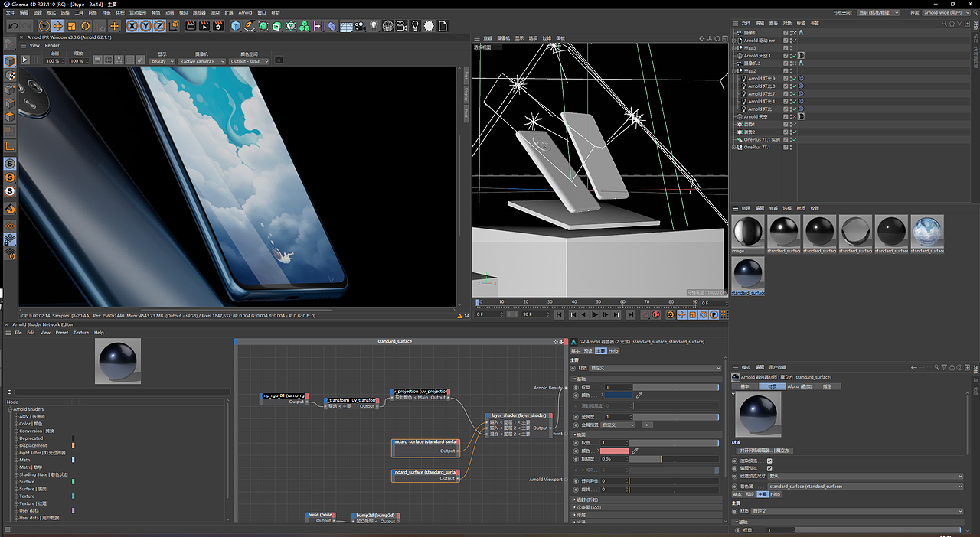Click the filter funnel icon in object manager
Image resolution: width=980 pixels, height=537 pixels.
pos(959,23)
